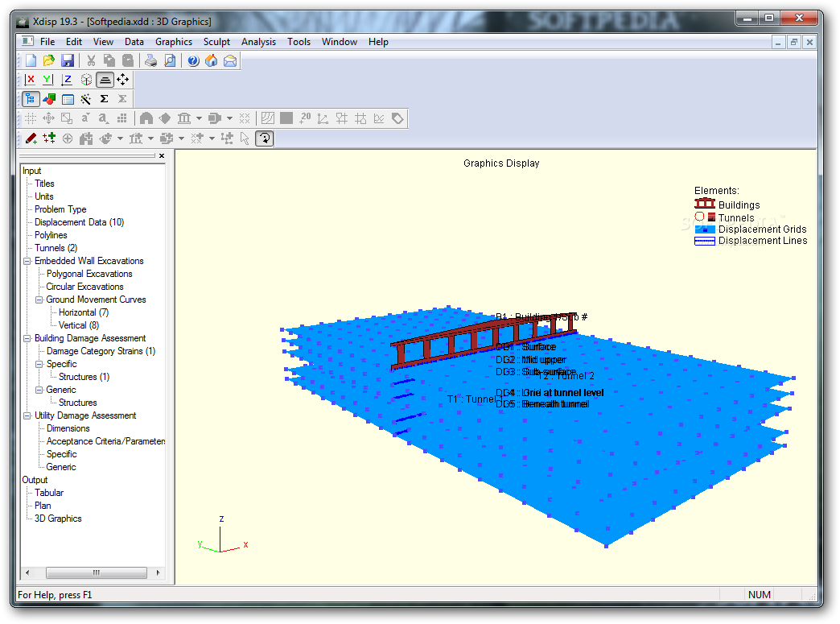
Task: Collapse the Specific node under Building Damage
Action: [x=39, y=364]
